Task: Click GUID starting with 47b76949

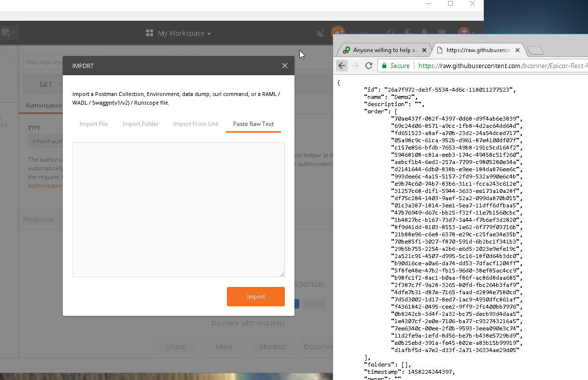Action: 457,213
